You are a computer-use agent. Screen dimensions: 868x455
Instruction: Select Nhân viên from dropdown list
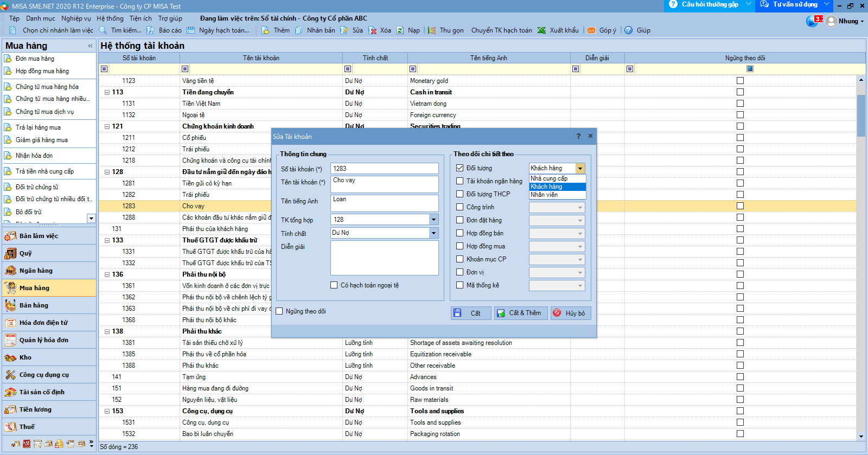[558, 195]
